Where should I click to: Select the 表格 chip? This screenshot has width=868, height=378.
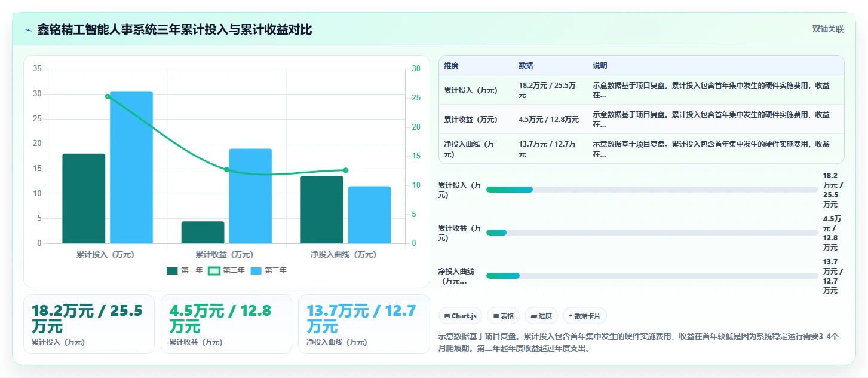point(503,316)
